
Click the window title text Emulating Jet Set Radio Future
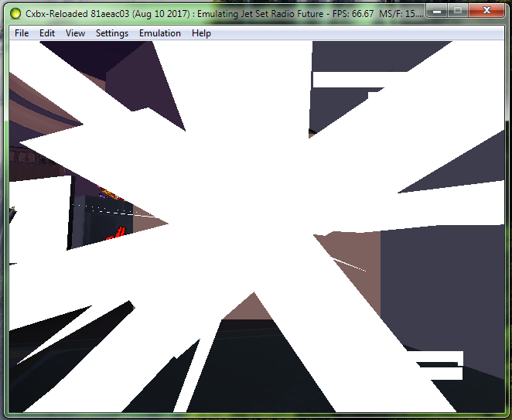(x=260, y=14)
